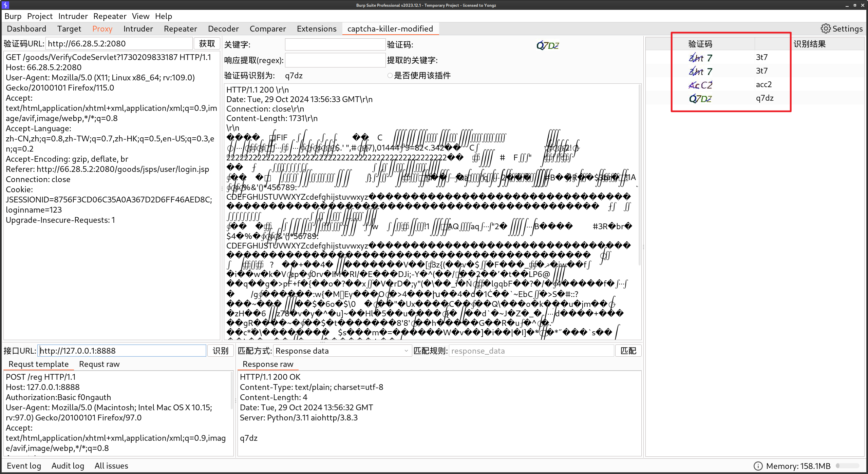Click the 验证码URL input field
Image resolution: width=868 pixels, height=474 pixels.
[119, 44]
